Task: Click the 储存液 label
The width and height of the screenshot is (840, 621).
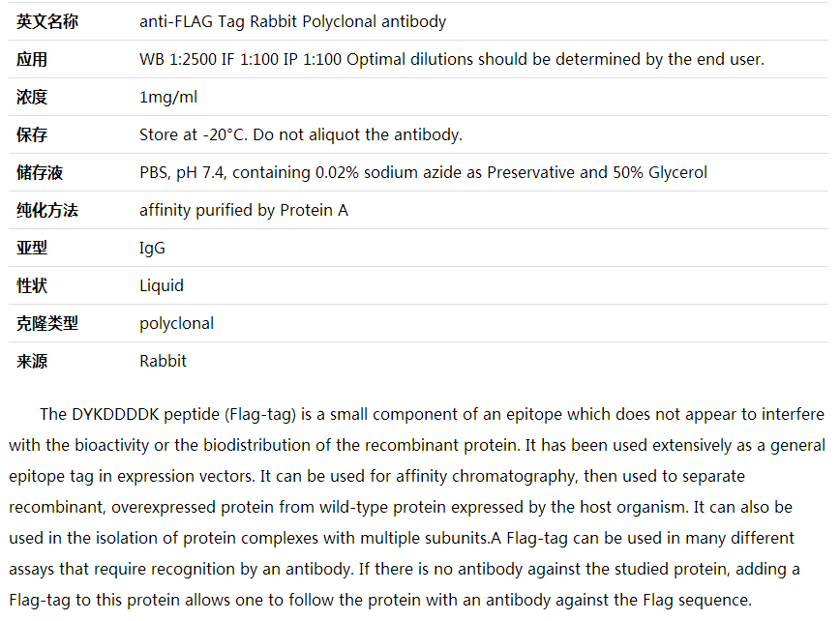Action: point(40,172)
